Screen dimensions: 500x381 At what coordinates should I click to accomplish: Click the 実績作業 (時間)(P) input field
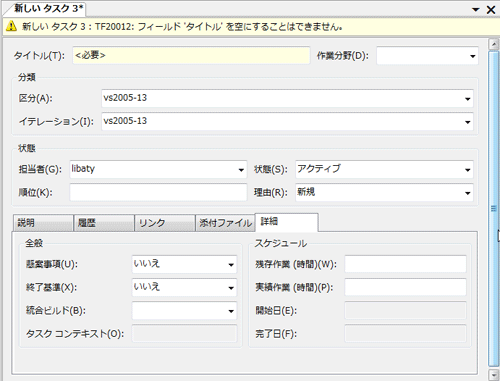pos(405,287)
